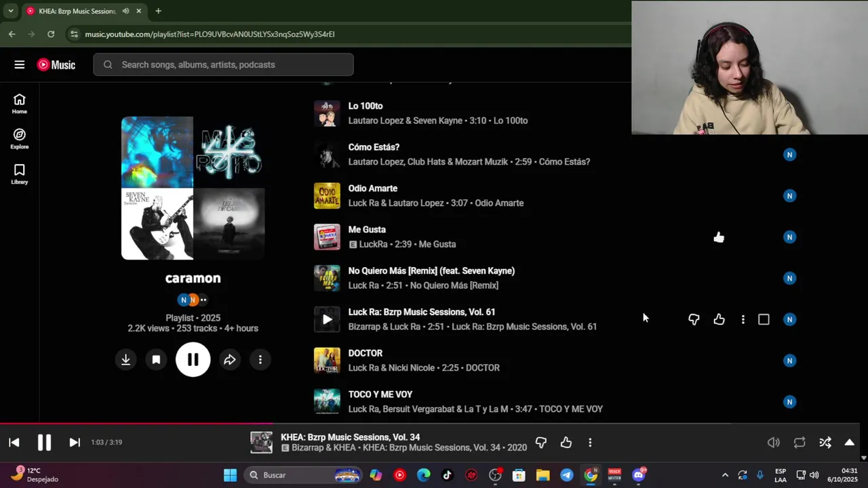
Task: Like Luck Ra: Bzrp Music Sessions Vol. 61
Action: [719, 319]
